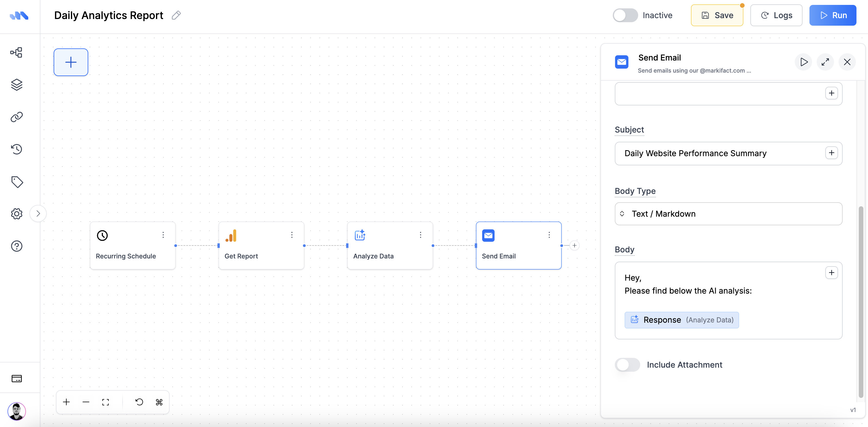Open the Get Report node options menu
The width and height of the screenshot is (868, 427).
(x=292, y=235)
